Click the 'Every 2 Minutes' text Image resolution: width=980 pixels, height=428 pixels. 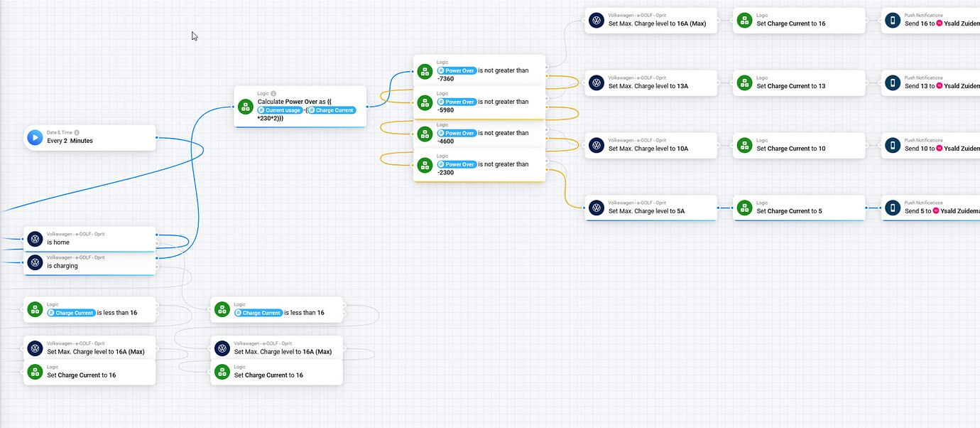point(70,141)
